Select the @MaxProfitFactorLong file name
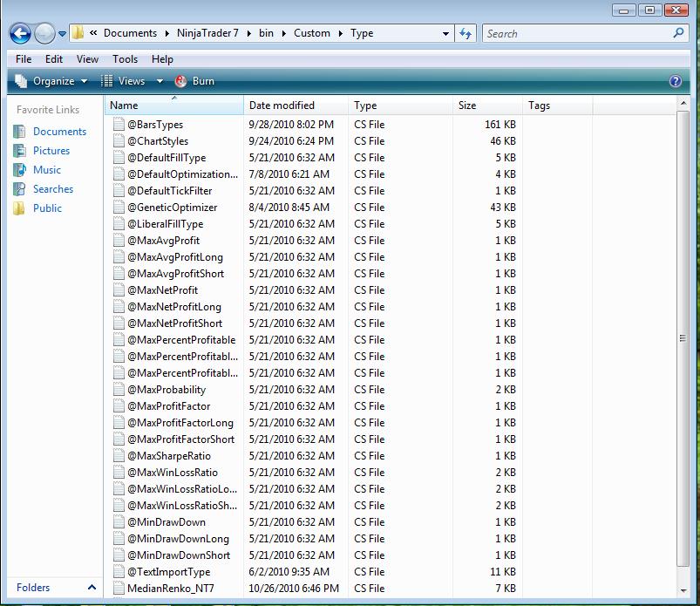 pyautogui.click(x=180, y=423)
